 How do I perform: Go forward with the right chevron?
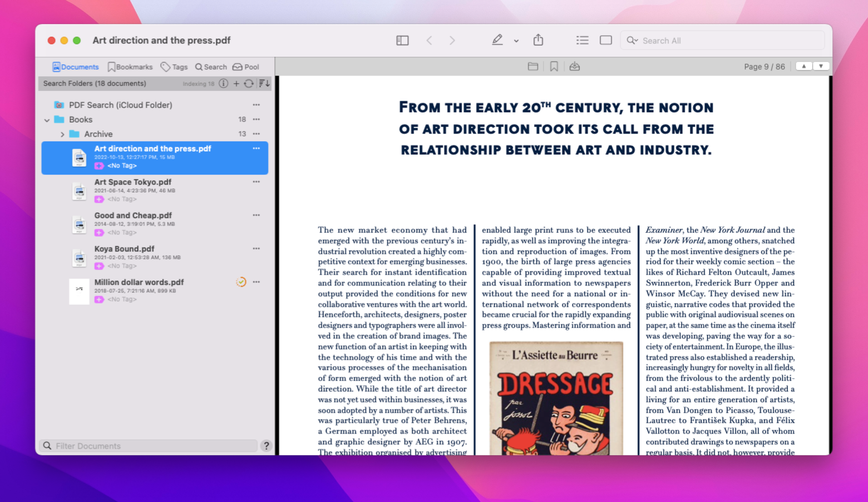point(452,40)
